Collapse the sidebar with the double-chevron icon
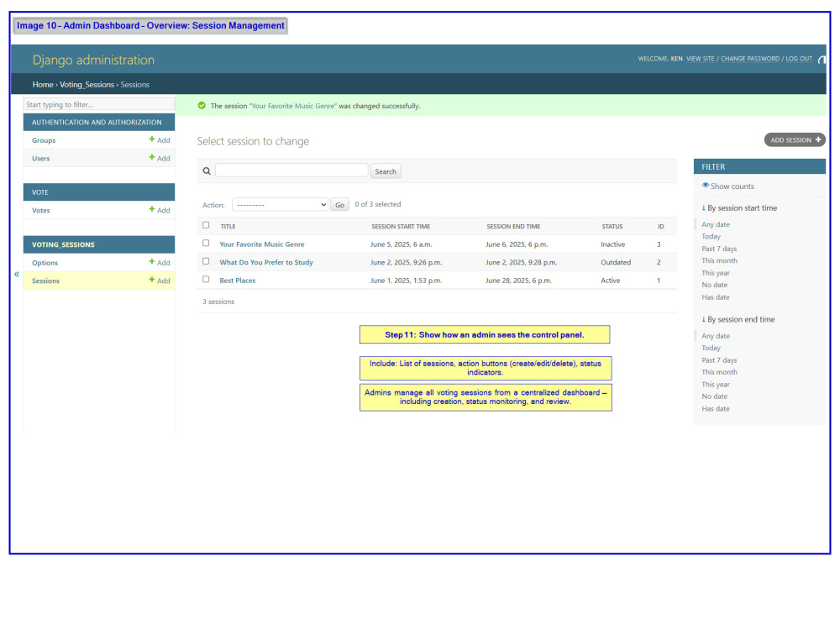The image size is (840, 630). 17,275
